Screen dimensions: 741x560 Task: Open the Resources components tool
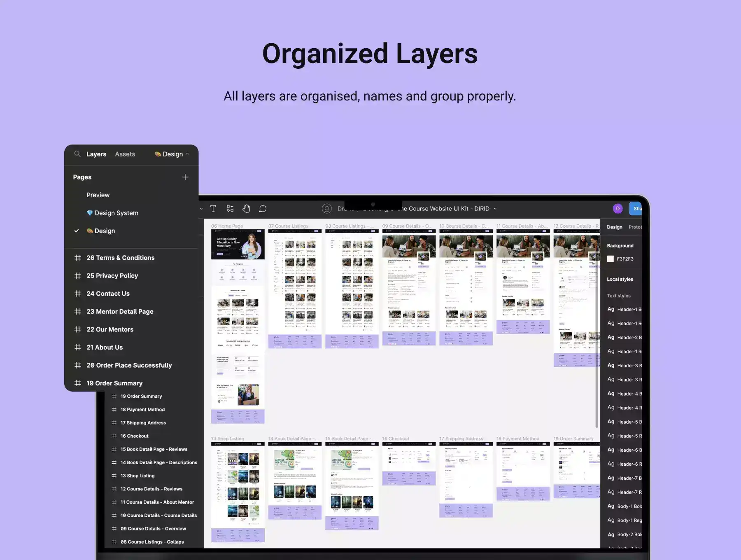coord(230,209)
